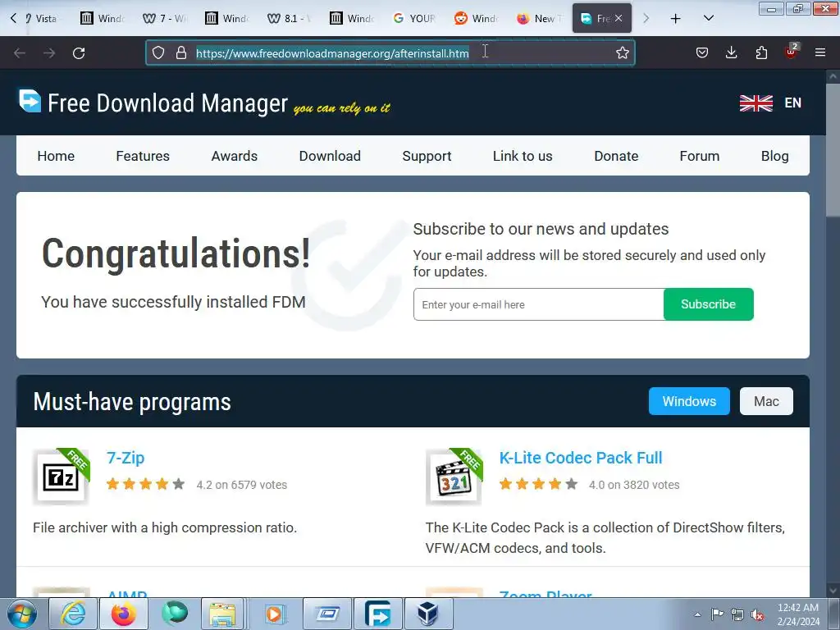Switch to the New Tab tab
The width and height of the screenshot is (840, 630).
point(539,18)
